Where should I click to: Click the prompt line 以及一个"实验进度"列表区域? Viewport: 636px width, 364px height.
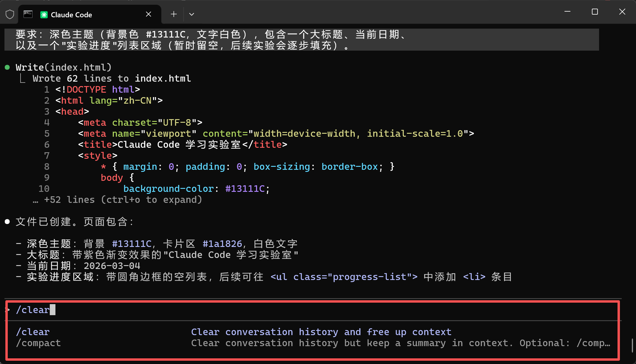click(182, 46)
